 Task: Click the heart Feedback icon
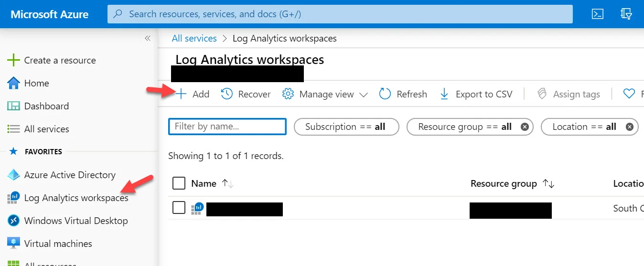pos(629,94)
